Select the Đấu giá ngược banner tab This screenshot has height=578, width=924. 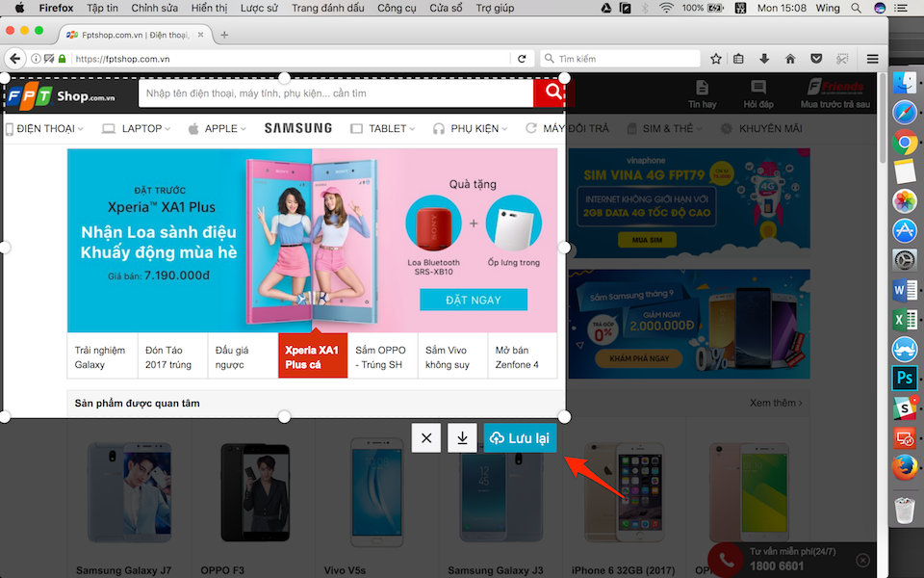coord(243,356)
